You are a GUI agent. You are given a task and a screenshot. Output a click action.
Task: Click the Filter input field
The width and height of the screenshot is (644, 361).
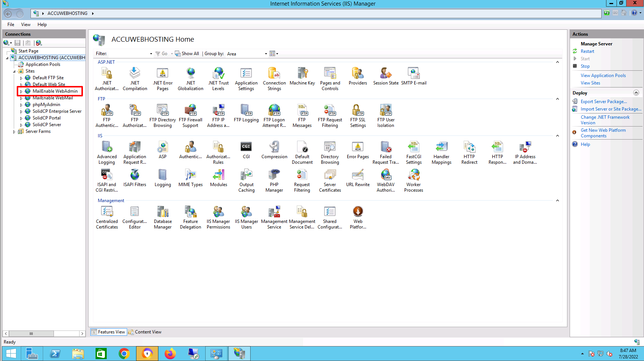(128, 54)
